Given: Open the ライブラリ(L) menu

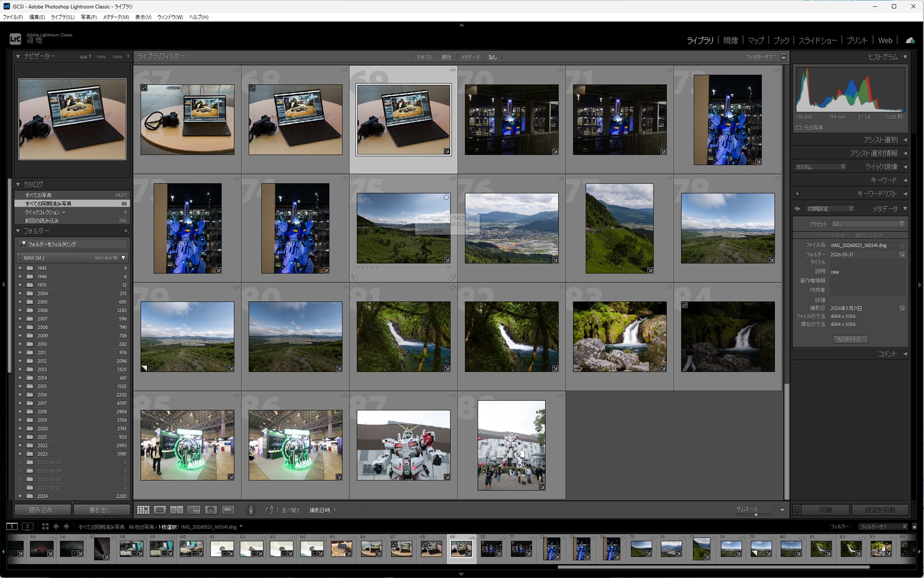Looking at the screenshot, I should click(x=63, y=17).
